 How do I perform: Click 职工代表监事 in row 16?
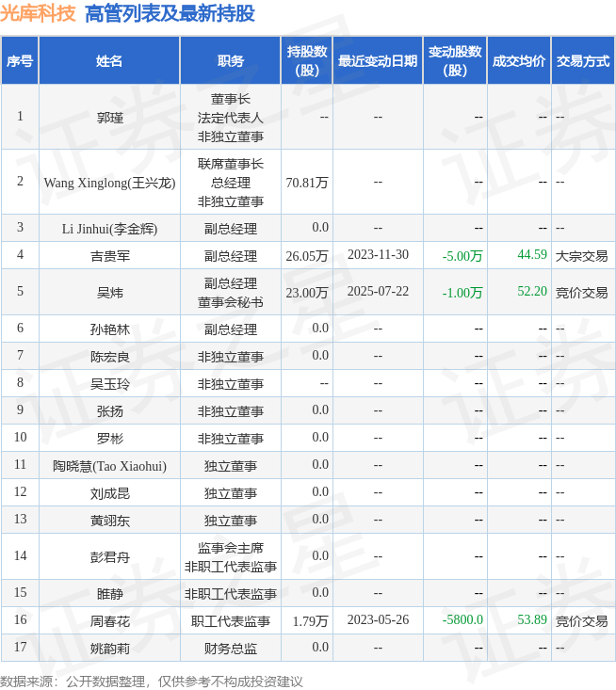230,621
